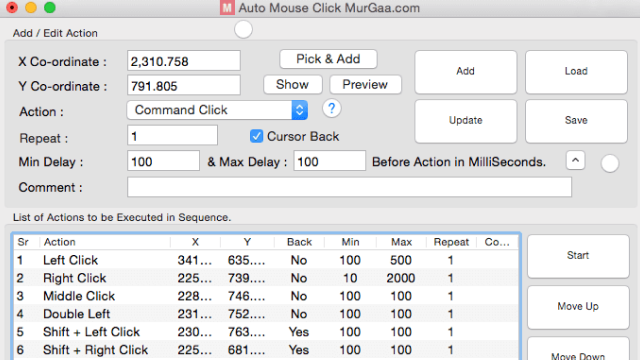The image size is (640, 360).
Task: Click the blue question mark help icon
Action: tap(331, 109)
